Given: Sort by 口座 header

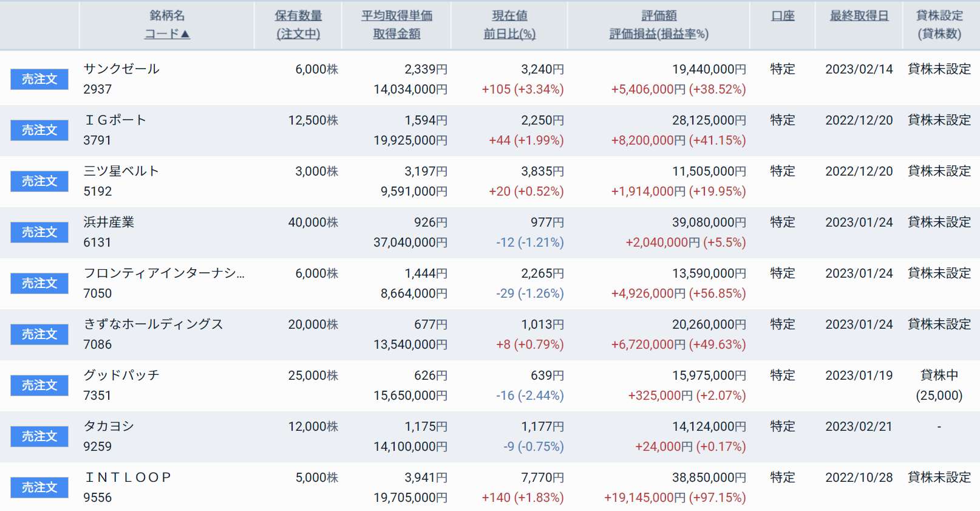Looking at the screenshot, I should 783,16.
